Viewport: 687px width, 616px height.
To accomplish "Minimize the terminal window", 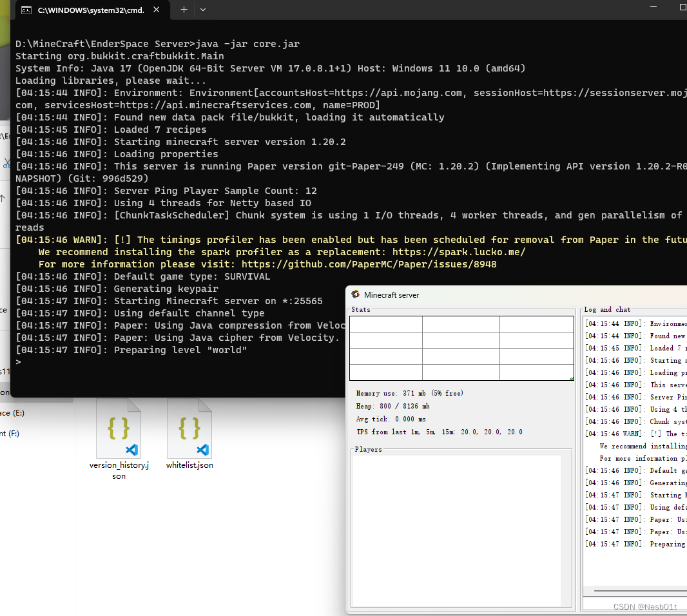I will (x=654, y=8).
